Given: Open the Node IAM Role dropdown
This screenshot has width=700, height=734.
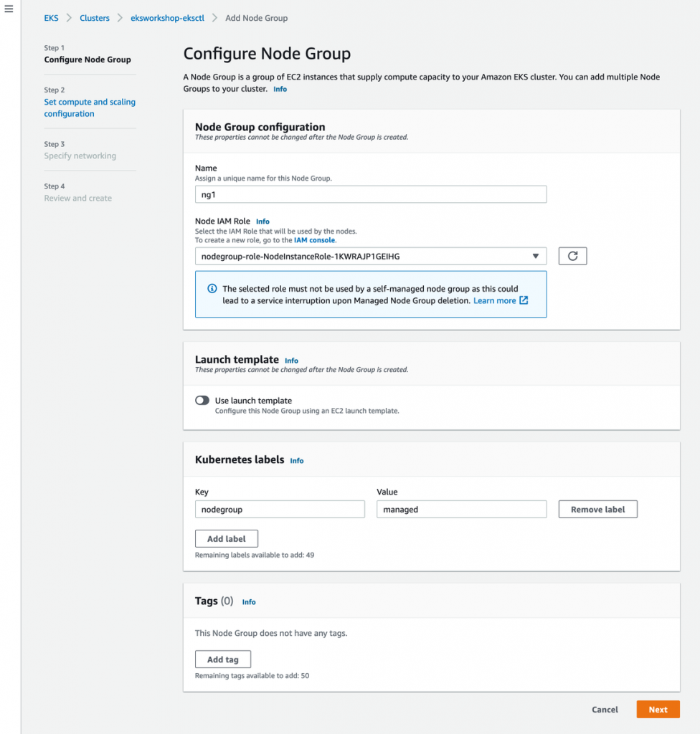Looking at the screenshot, I should click(x=370, y=256).
